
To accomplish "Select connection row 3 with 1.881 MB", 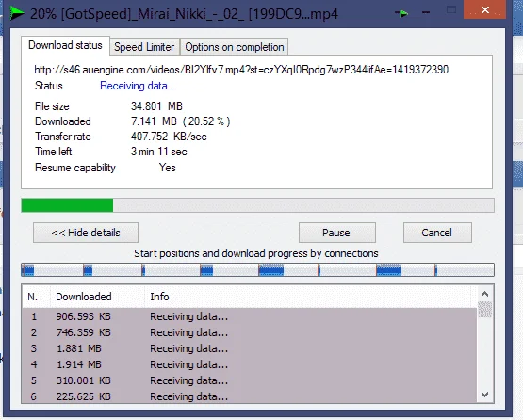I will click(250, 348).
